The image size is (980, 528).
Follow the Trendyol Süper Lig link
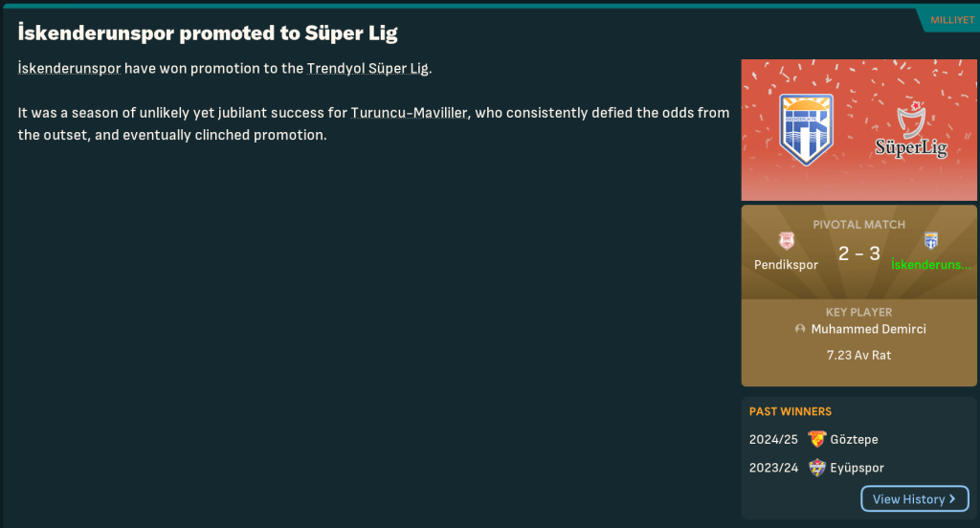367,69
